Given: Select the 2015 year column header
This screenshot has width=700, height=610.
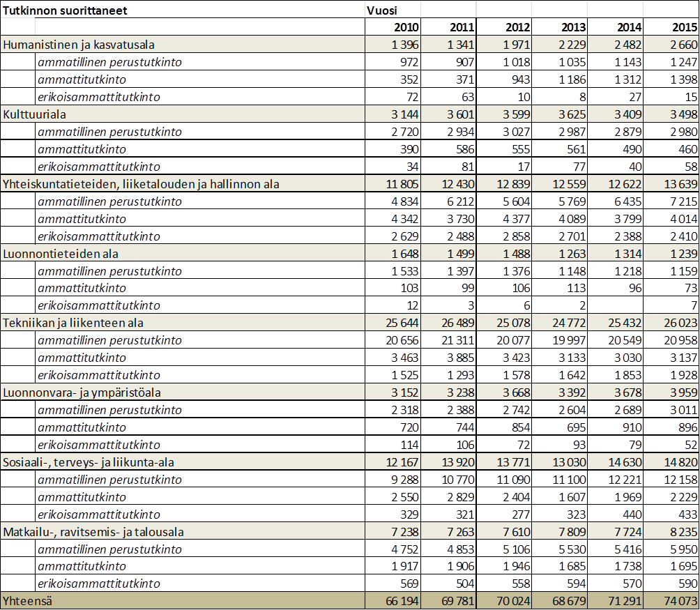Looking at the screenshot, I should 681,27.
